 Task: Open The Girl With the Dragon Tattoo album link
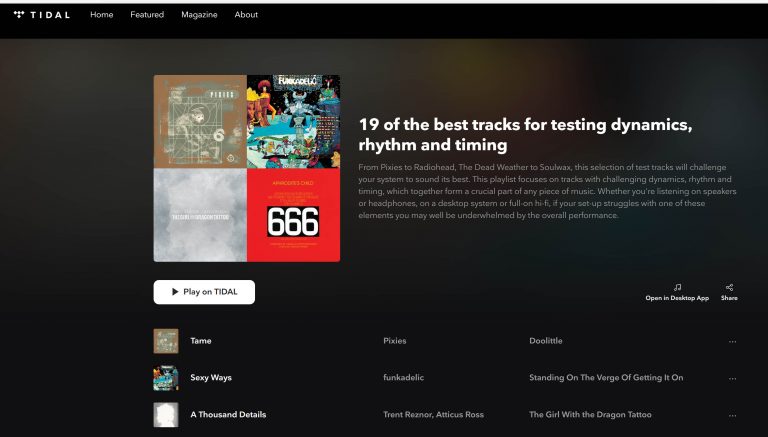(x=590, y=414)
